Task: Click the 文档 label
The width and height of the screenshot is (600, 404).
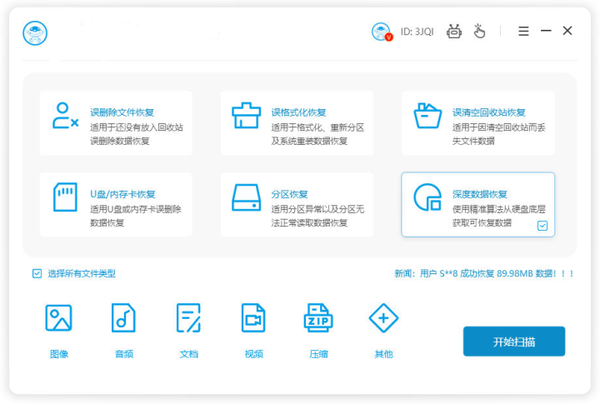Action: click(x=189, y=354)
